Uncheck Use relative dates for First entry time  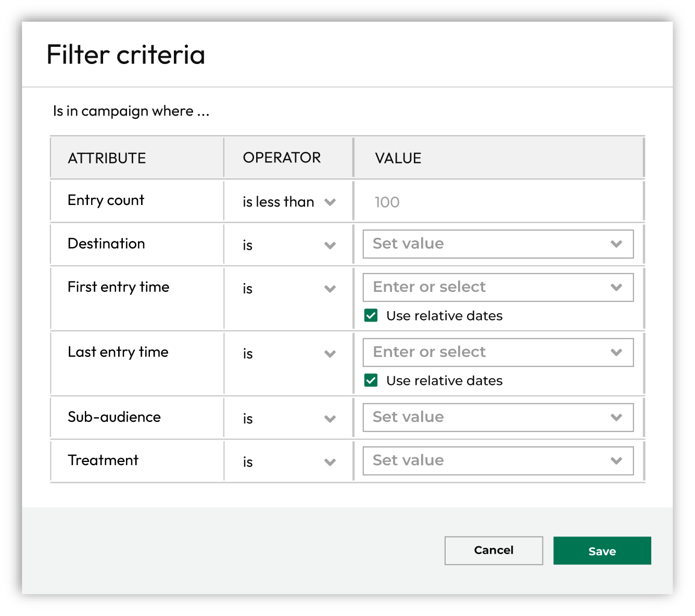371,315
